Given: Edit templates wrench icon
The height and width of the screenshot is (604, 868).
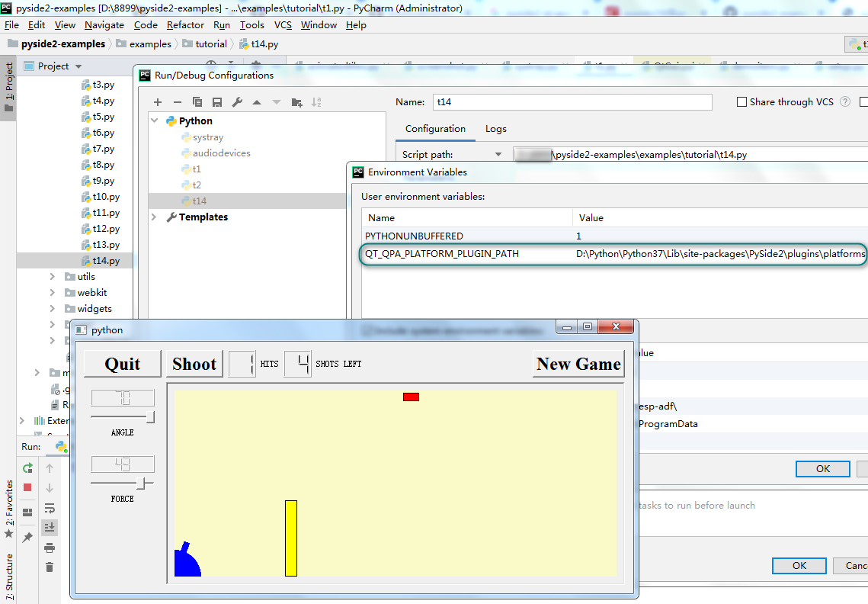Looking at the screenshot, I should 237,102.
